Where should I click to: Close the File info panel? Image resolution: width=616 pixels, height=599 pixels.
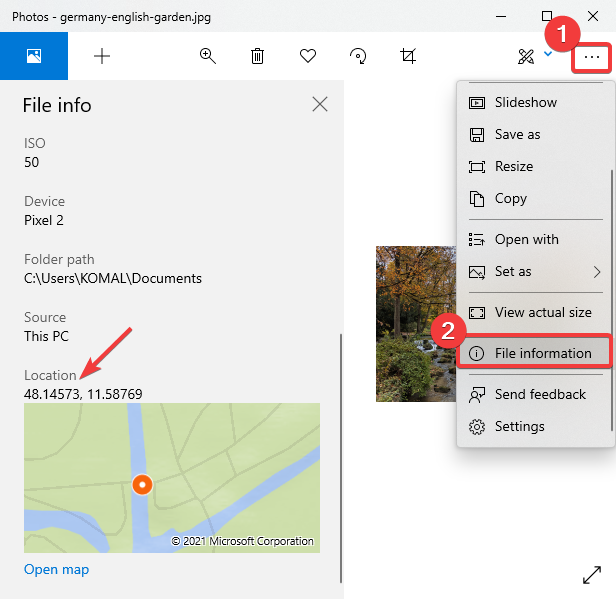(x=320, y=104)
